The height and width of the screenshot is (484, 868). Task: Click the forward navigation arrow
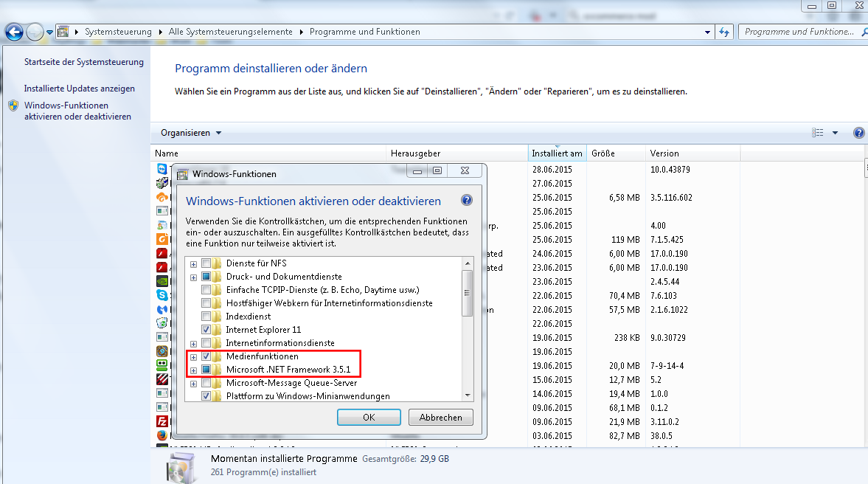pos(35,32)
